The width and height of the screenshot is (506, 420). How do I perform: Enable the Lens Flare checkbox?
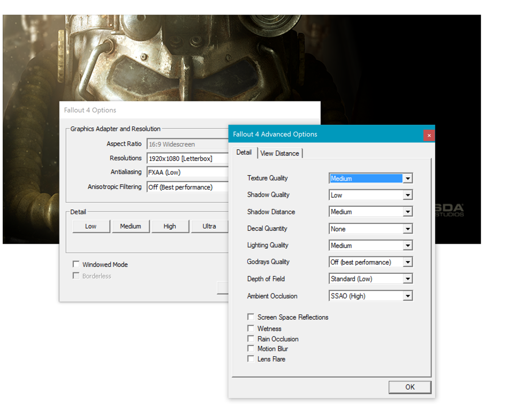pos(251,359)
